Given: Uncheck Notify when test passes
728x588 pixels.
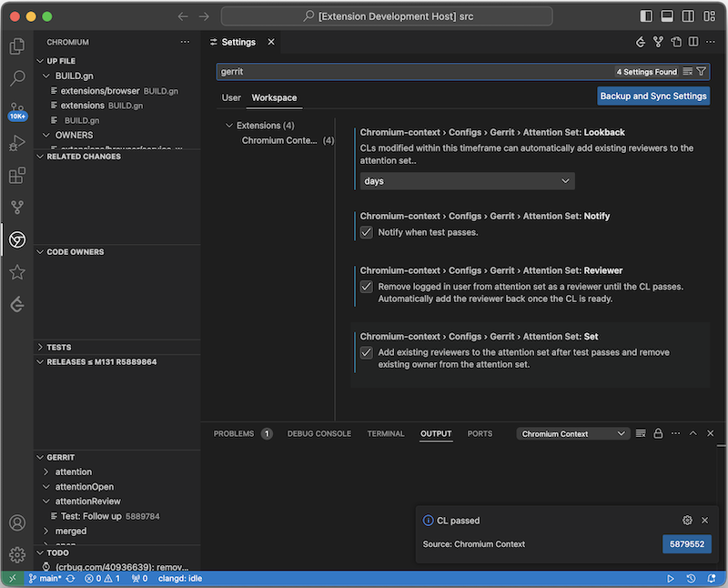Looking at the screenshot, I should tap(367, 232).
